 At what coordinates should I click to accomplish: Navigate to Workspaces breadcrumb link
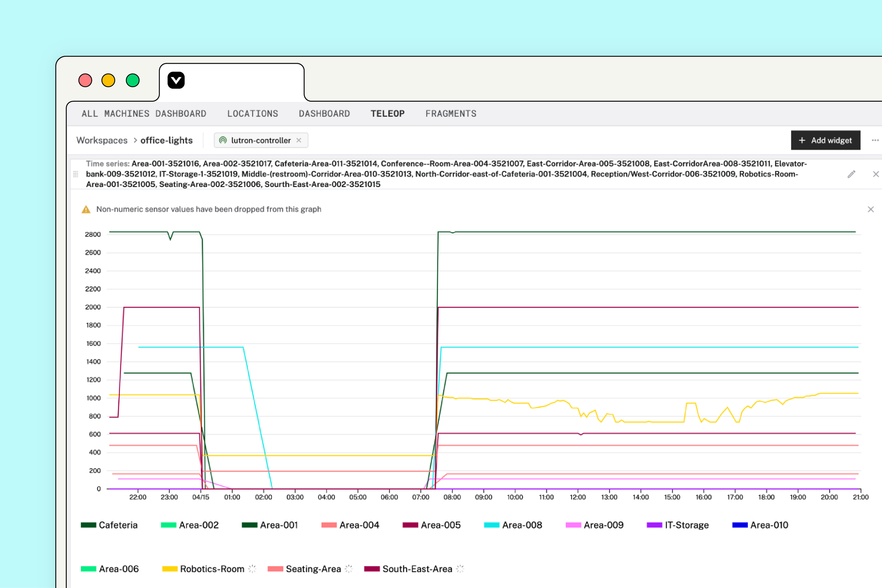pyautogui.click(x=102, y=140)
